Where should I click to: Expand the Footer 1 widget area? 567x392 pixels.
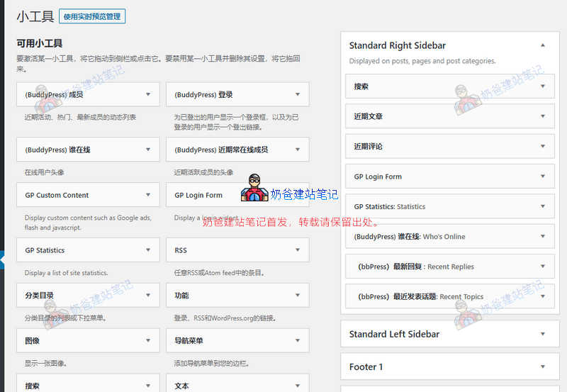pos(543,367)
